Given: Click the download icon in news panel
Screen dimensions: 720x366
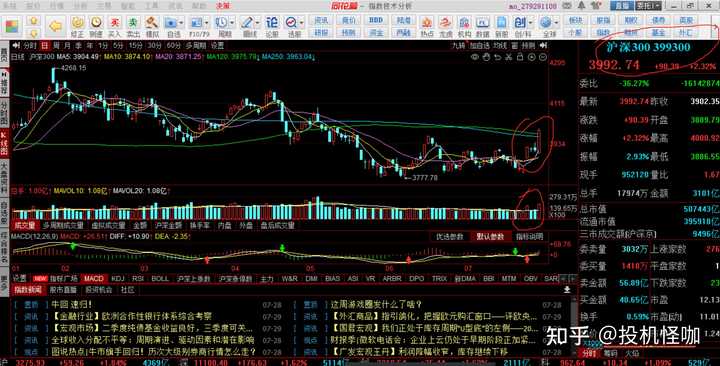Looking at the screenshot, I should [567, 290].
